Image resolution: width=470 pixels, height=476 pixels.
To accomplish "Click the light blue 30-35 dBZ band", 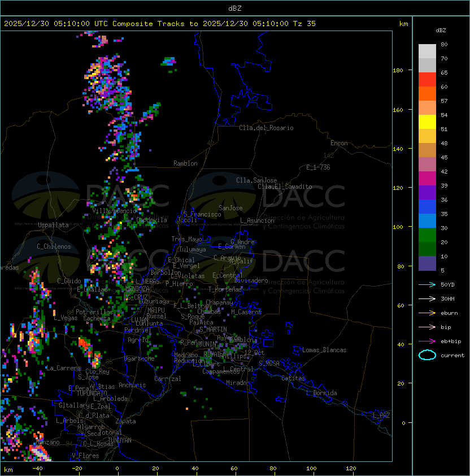I will point(427,220).
